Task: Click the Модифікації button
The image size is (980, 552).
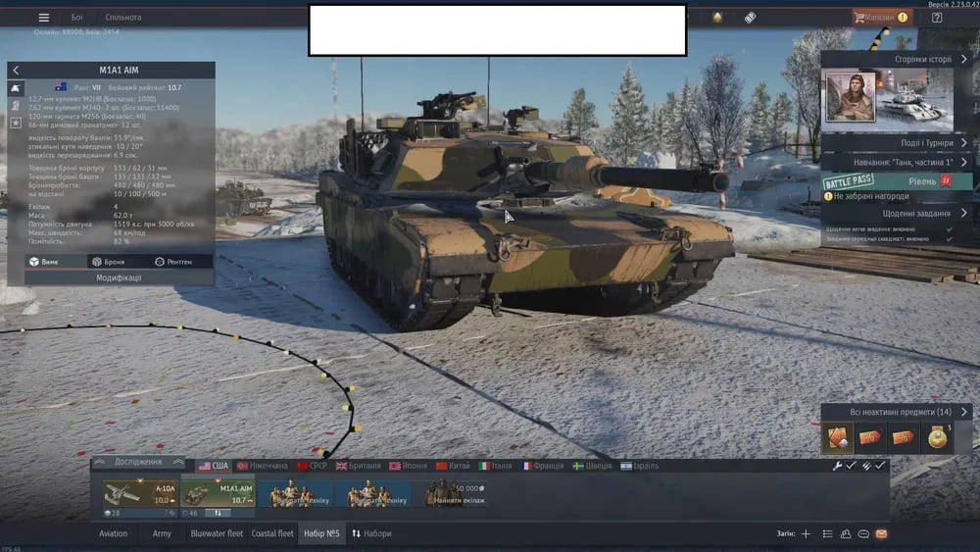Action: (119, 277)
